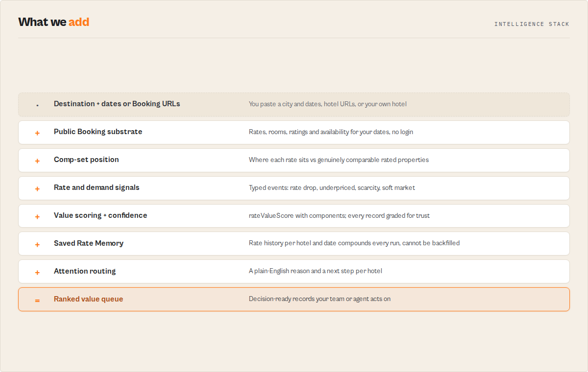This screenshot has width=588, height=372.
Task: Click description 'You paste a city and dates, hotel URLs'
Action: point(328,104)
